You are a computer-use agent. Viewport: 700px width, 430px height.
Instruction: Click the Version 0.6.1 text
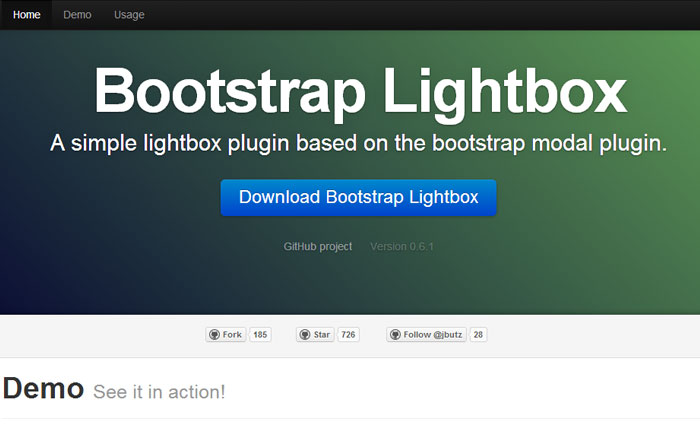(402, 246)
